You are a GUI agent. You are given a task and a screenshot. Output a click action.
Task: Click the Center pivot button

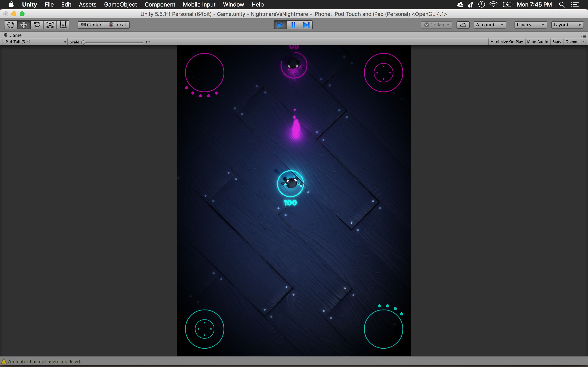coord(91,25)
